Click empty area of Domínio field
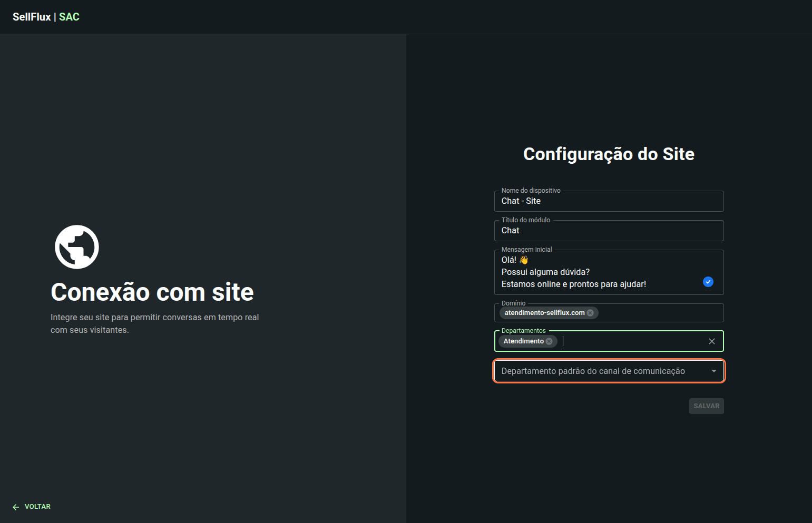Viewport: 812px width, 523px height. [x=659, y=313]
